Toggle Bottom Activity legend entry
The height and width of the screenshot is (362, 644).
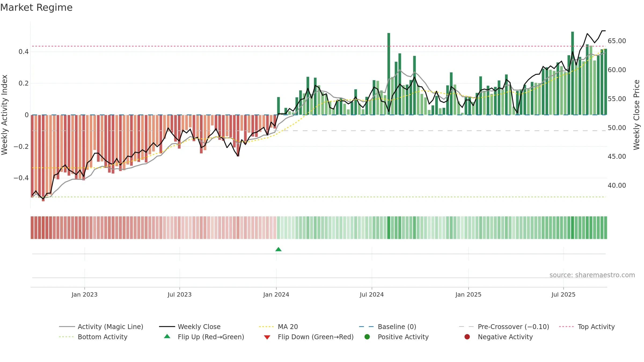point(93,337)
